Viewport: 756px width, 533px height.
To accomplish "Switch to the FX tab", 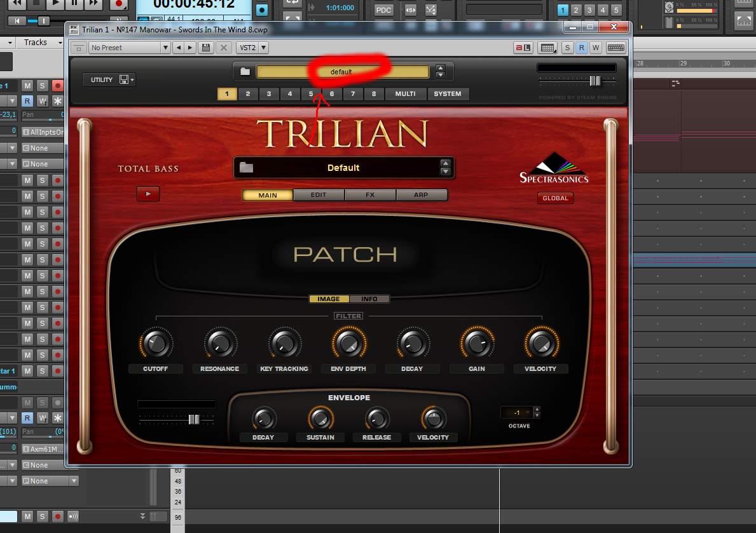I will coord(370,195).
